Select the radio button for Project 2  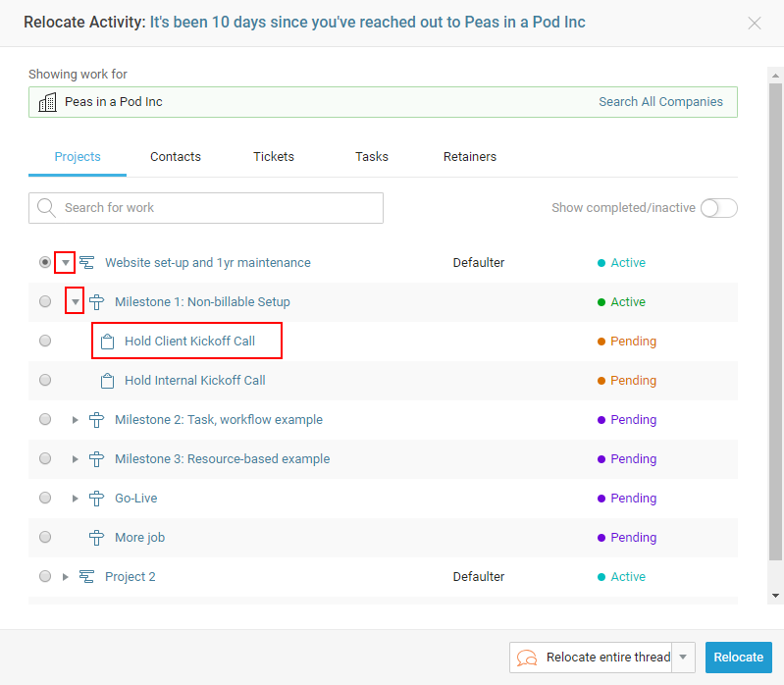click(45, 577)
